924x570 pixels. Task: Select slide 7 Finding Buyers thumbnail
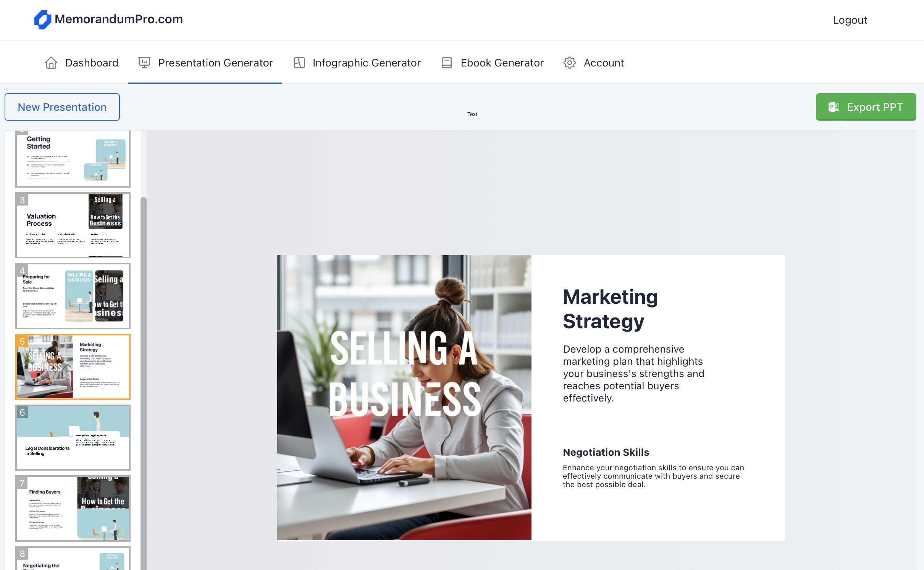(73, 508)
